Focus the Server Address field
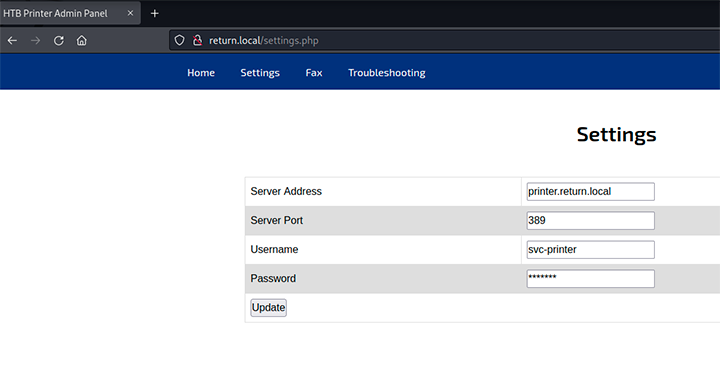720x384 pixels. click(591, 192)
